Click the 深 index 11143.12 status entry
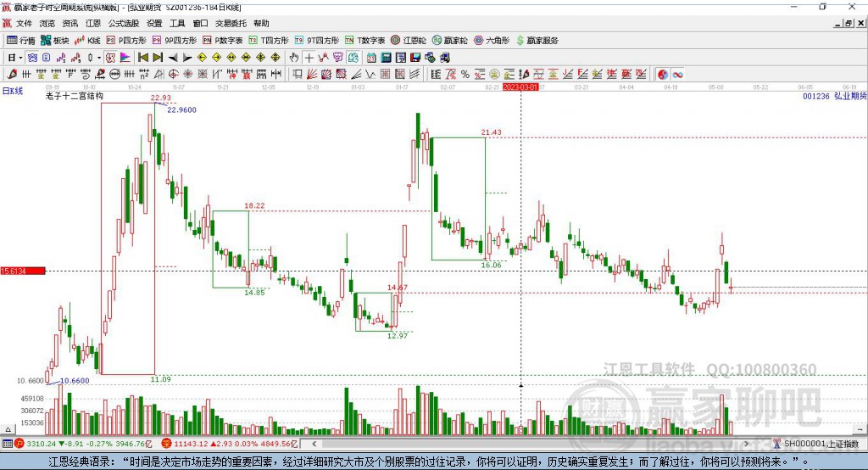Image resolution: width=868 pixels, height=470 pixels. click(x=230, y=444)
